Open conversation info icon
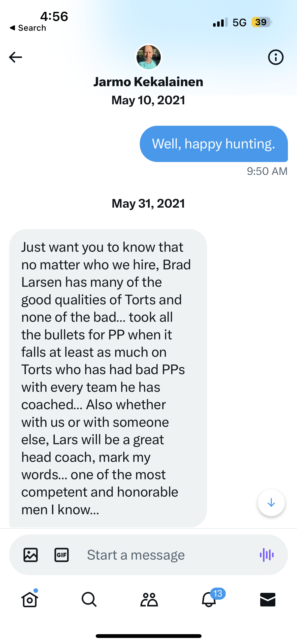The height and width of the screenshot is (644, 297). click(x=276, y=57)
